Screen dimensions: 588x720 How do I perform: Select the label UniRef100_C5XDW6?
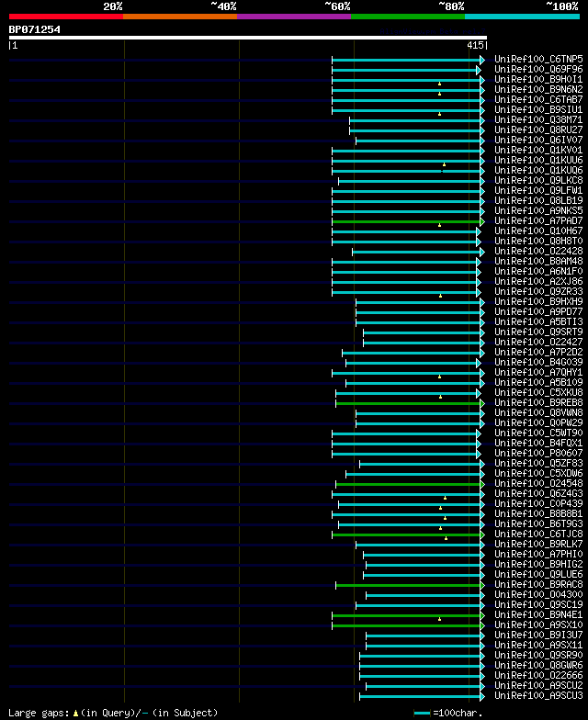[x=538, y=474]
